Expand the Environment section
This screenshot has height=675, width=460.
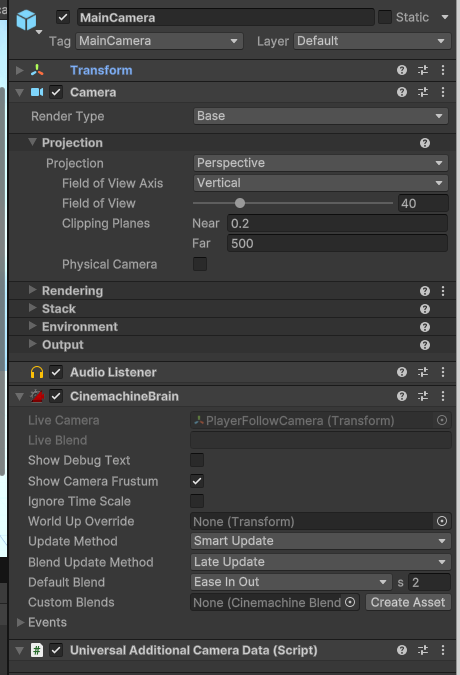[x=32, y=326]
